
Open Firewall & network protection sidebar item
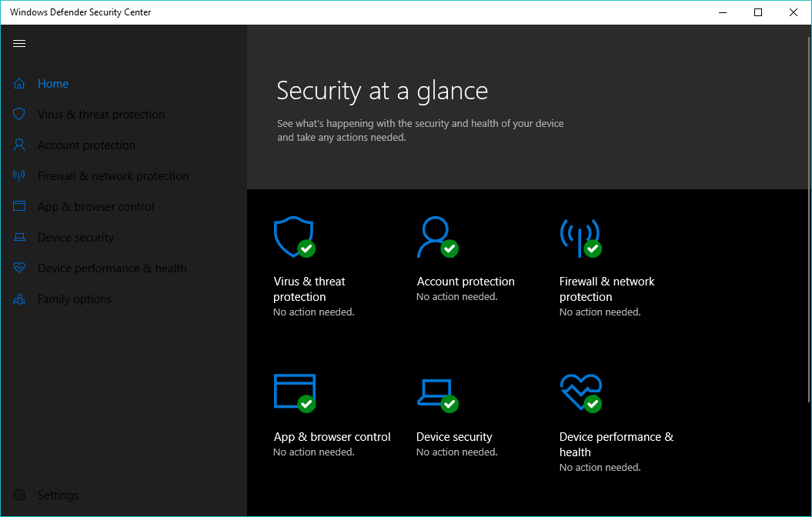[x=113, y=176]
